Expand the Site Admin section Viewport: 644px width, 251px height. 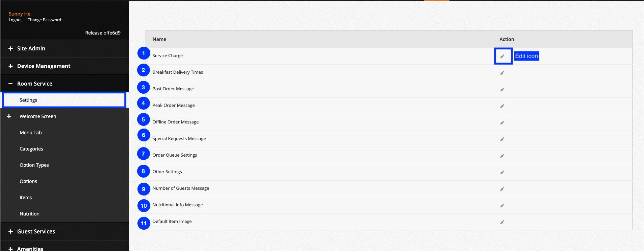point(31,48)
